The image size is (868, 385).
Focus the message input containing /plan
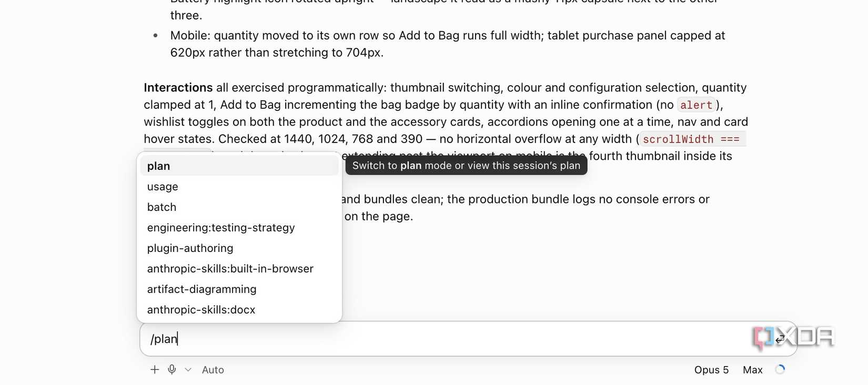coord(468,339)
